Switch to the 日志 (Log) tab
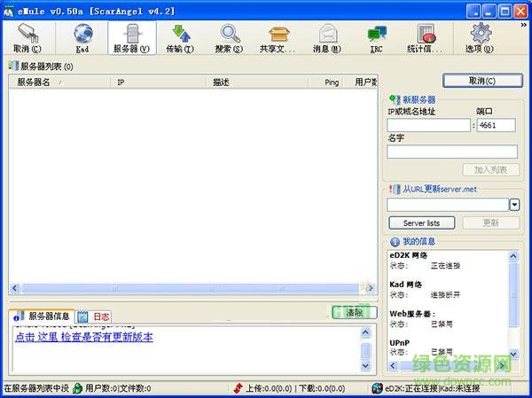This screenshot has width=532, height=398. [96, 316]
